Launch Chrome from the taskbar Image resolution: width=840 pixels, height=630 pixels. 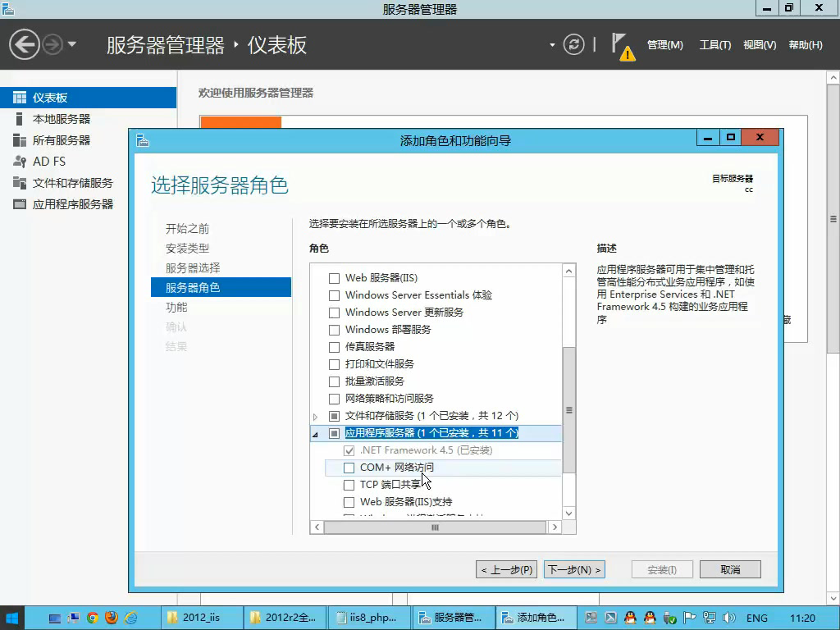point(93,618)
